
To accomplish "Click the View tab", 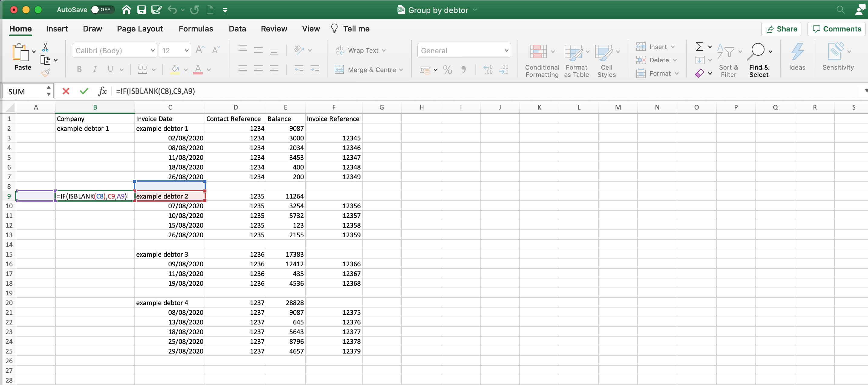I will click(x=311, y=29).
